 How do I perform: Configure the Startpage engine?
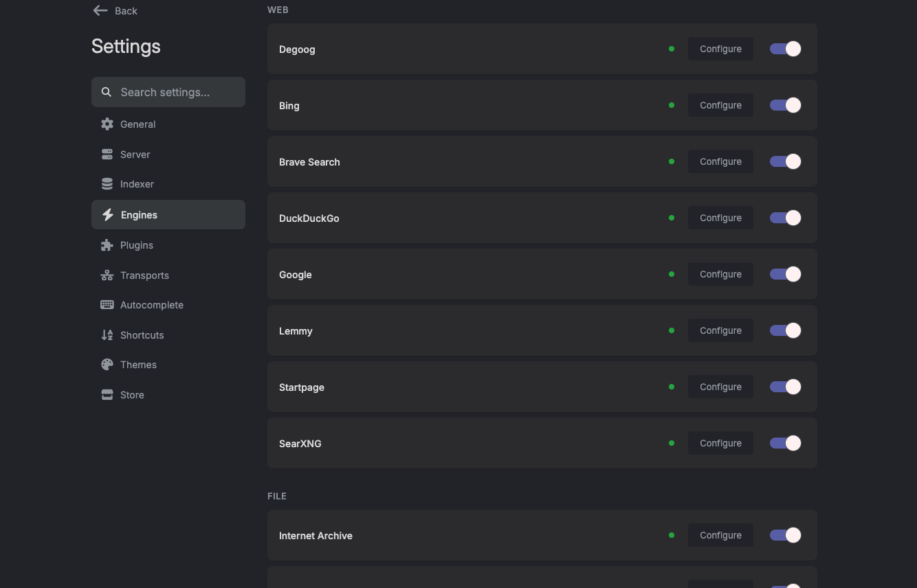[720, 387]
